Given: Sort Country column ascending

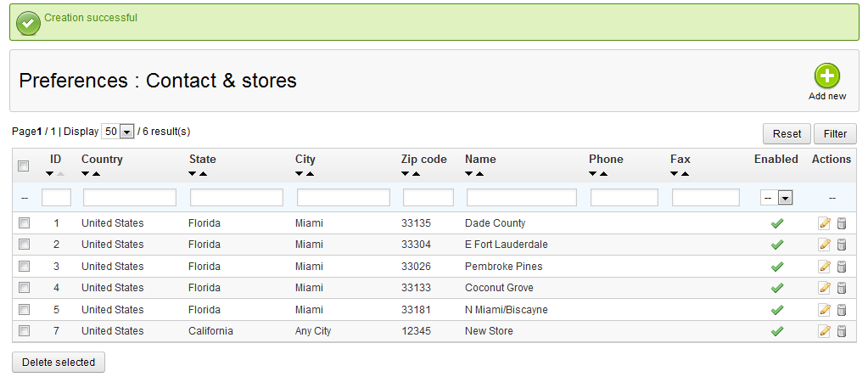Looking at the screenshot, I should point(97,174).
